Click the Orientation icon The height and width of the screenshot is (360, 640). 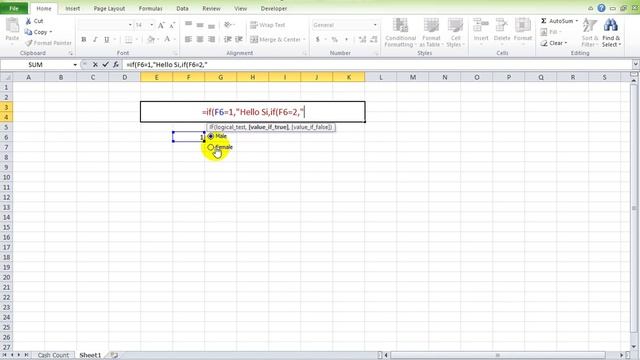pos(228,25)
